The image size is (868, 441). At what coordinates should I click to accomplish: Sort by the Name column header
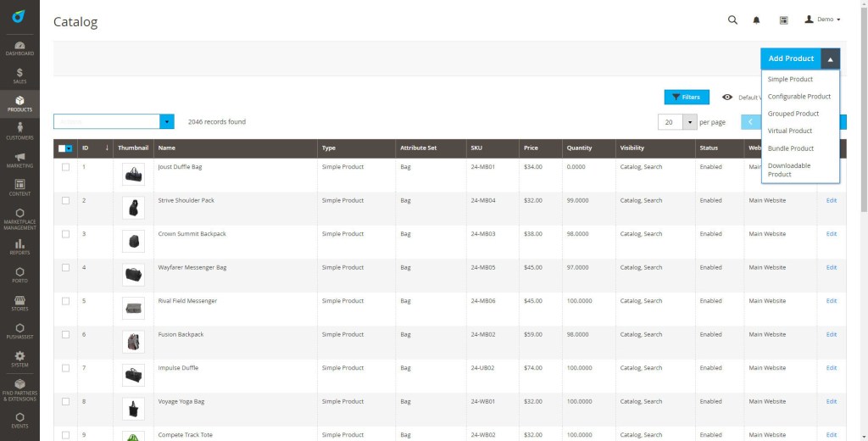236,148
